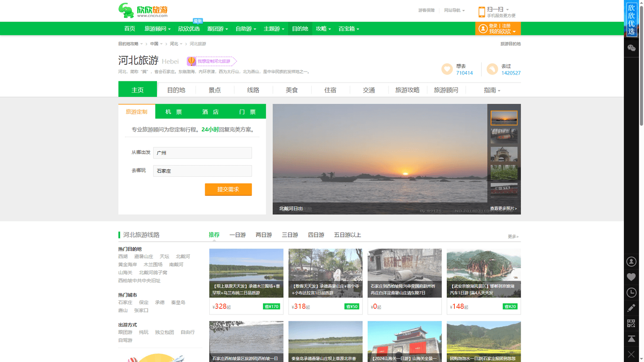Screen dimensions: 644x362
Task: Click 中国 breadcrumb item
Action: pyautogui.click(x=154, y=44)
